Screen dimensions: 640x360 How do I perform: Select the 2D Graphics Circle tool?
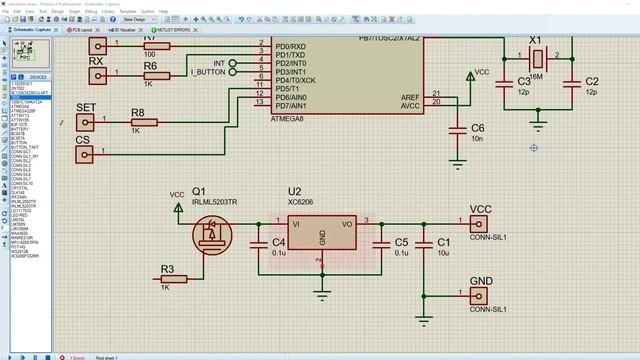point(4,163)
